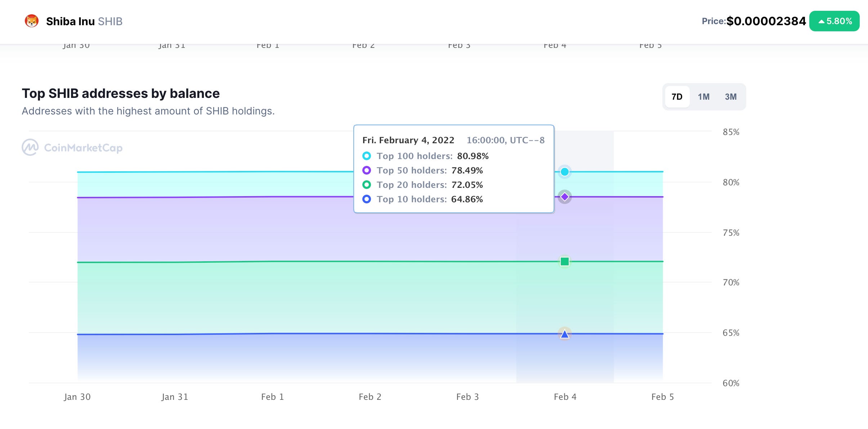The height and width of the screenshot is (429, 868).
Task: Click the Top 10 holders legend dot
Action: (366, 199)
